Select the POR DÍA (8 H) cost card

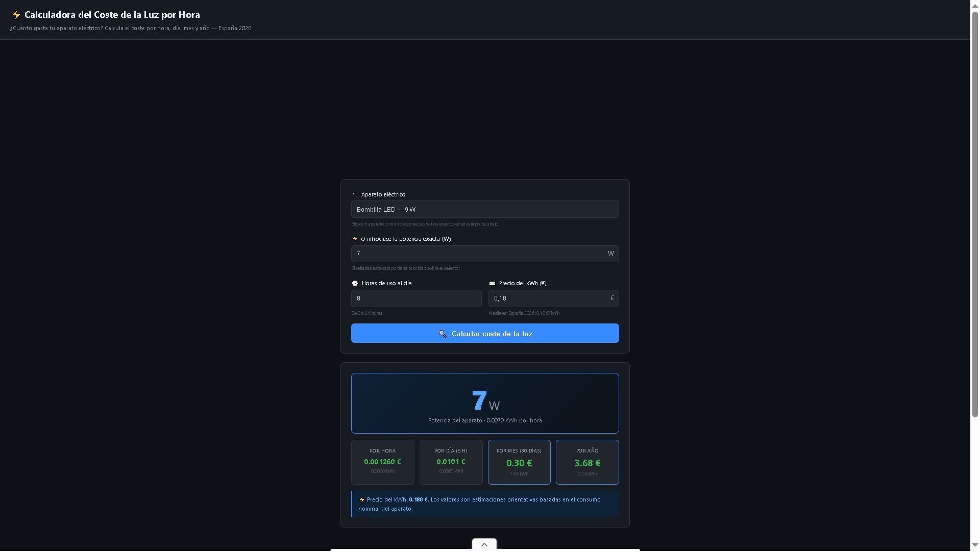coord(451,462)
